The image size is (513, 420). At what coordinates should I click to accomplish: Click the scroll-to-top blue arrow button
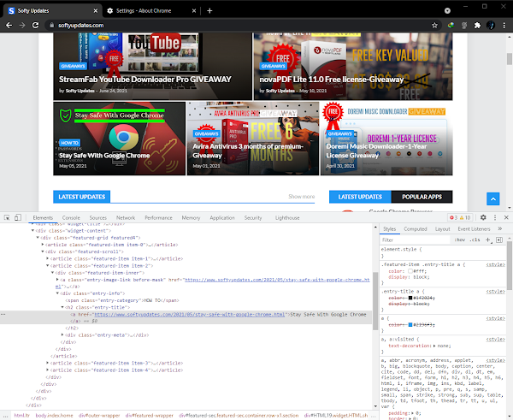[x=493, y=198]
